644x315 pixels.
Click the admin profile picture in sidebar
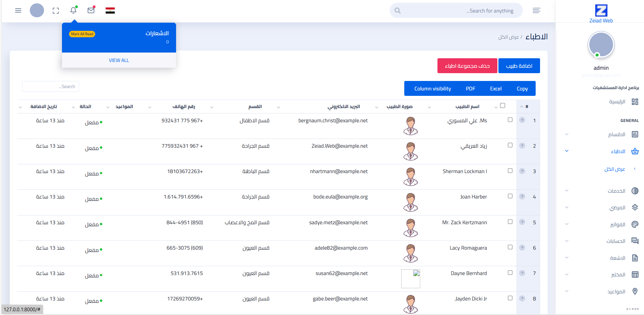(x=601, y=45)
